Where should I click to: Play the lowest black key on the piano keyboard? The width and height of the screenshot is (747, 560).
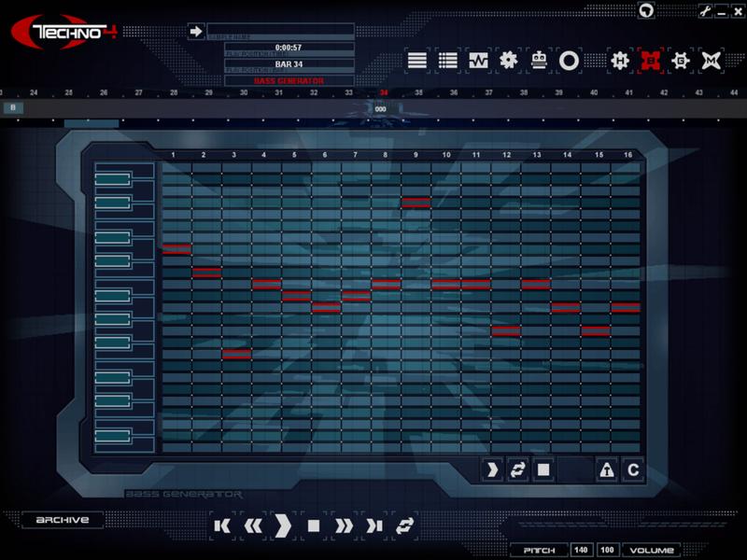[x=112, y=436]
